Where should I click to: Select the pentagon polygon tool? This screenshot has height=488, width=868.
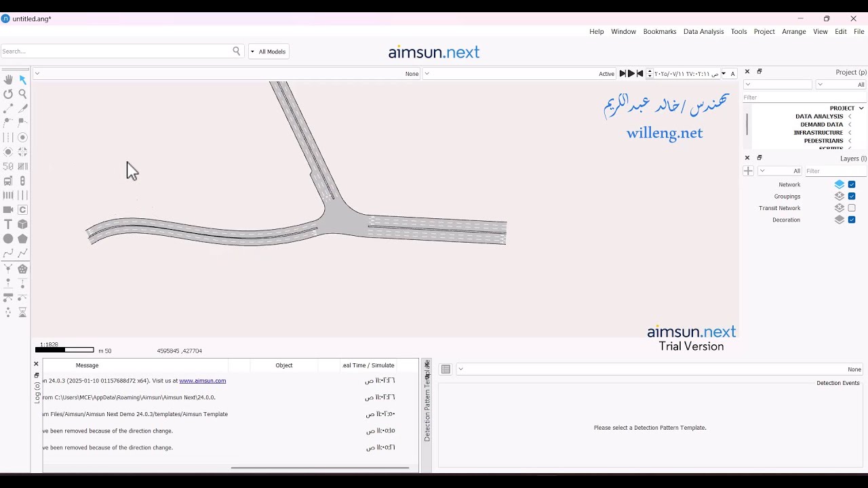(22, 239)
